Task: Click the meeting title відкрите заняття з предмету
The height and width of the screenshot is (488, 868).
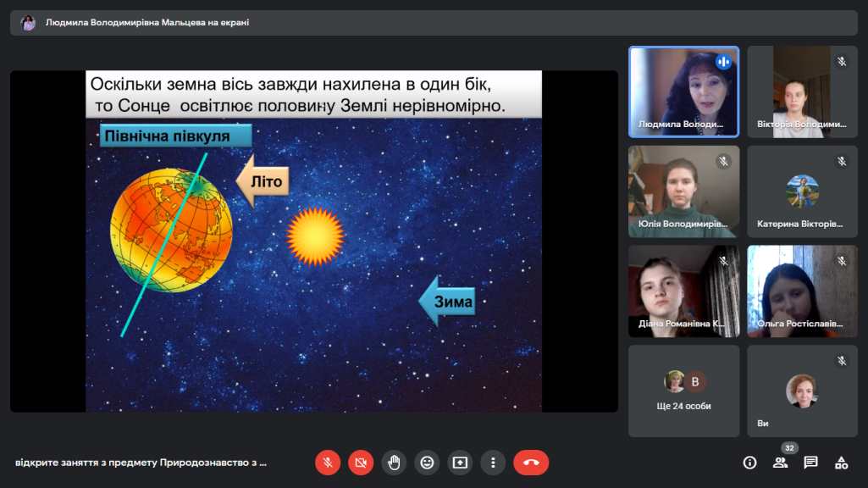Action: [141, 463]
